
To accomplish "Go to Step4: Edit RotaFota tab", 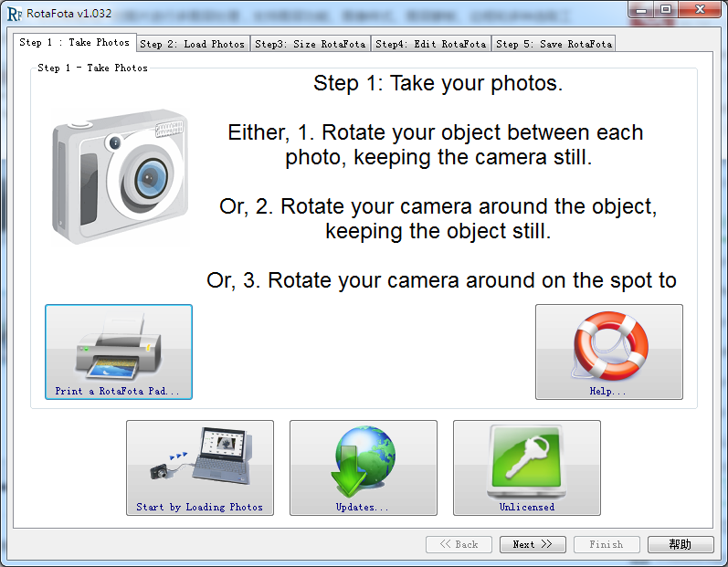I will 431,44.
